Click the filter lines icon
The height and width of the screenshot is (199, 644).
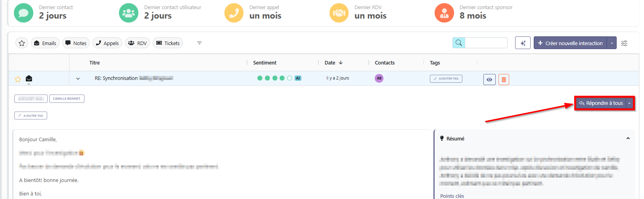pyautogui.click(x=199, y=43)
